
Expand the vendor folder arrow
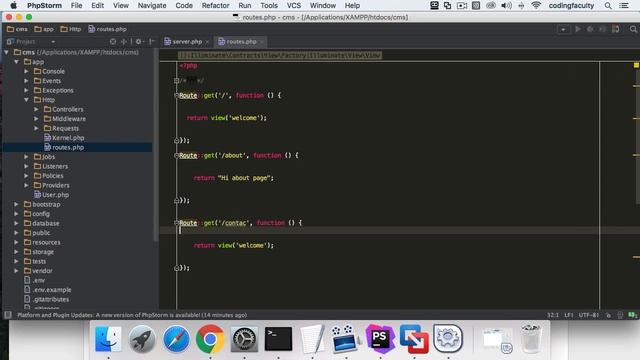[17, 271]
